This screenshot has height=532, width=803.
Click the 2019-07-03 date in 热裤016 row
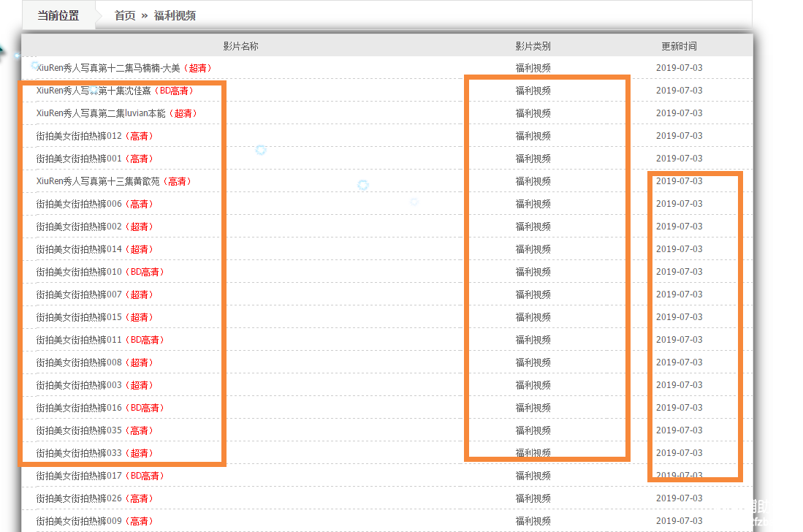[x=679, y=408]
